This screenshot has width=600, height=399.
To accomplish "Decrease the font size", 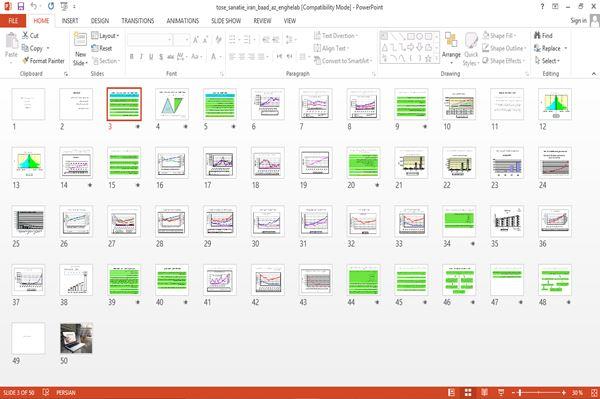I will point(206,40).
